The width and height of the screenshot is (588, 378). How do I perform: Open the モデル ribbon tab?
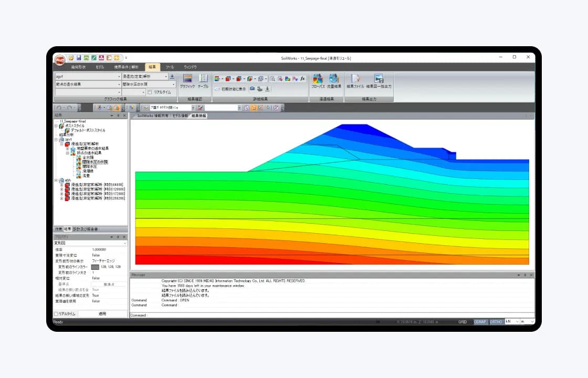point(100,67)
